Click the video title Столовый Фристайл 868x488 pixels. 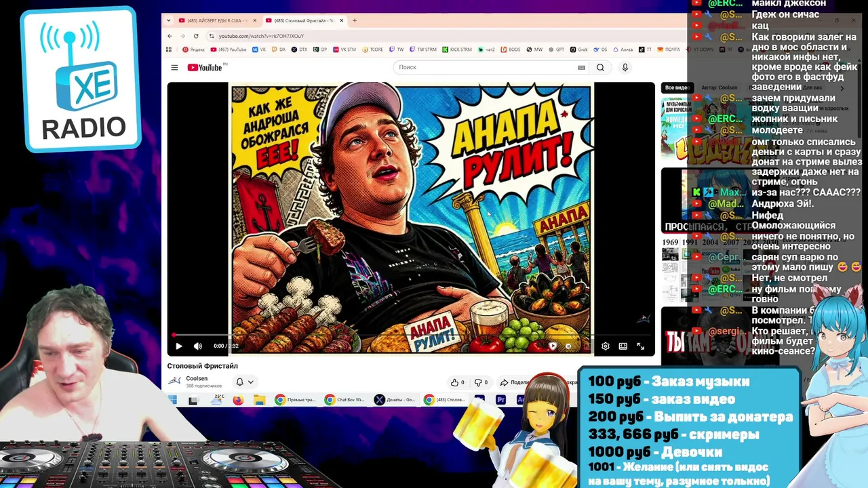[203, 366]
